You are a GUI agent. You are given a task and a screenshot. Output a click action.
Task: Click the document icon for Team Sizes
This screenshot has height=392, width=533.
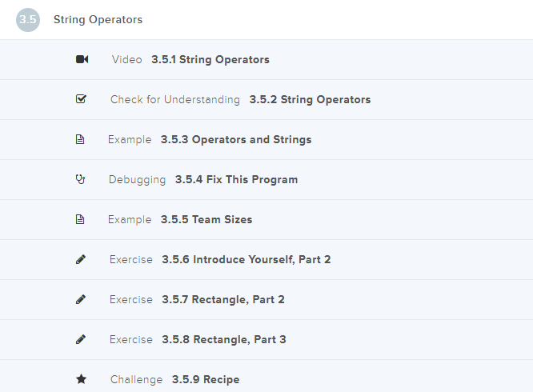pyautogui.click(x=80, y=220)
